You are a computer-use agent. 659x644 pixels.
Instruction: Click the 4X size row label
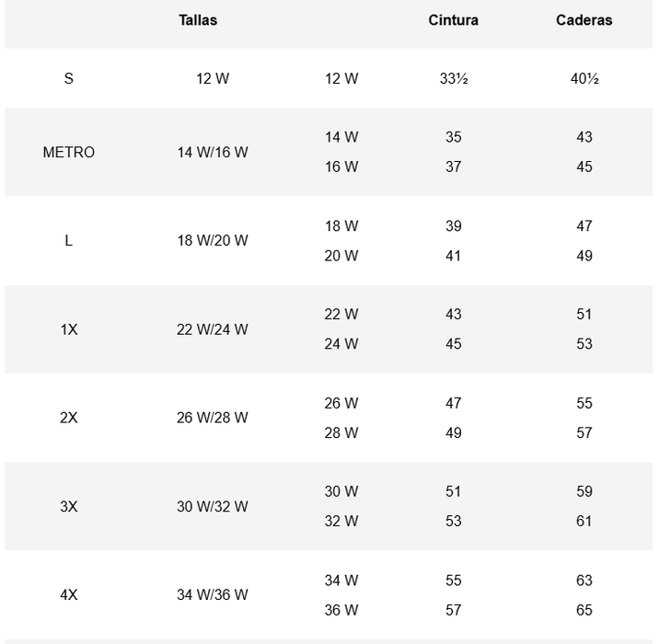pos(69,595)
